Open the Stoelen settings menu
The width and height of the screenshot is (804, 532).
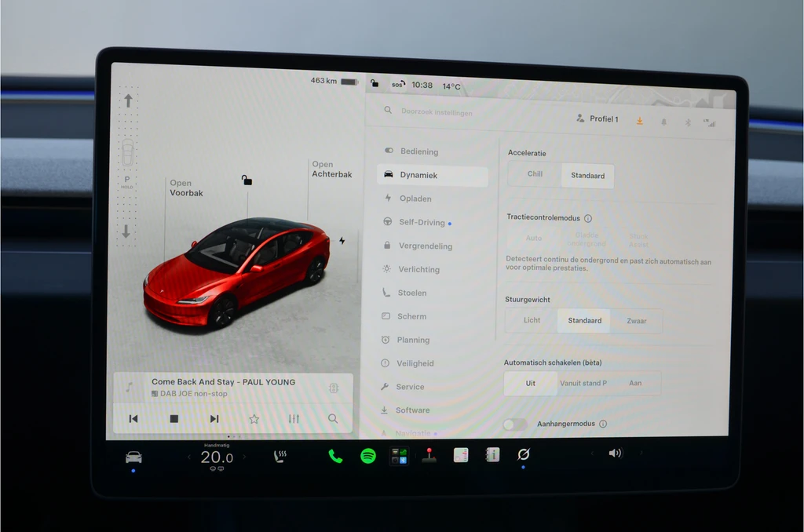430,293
